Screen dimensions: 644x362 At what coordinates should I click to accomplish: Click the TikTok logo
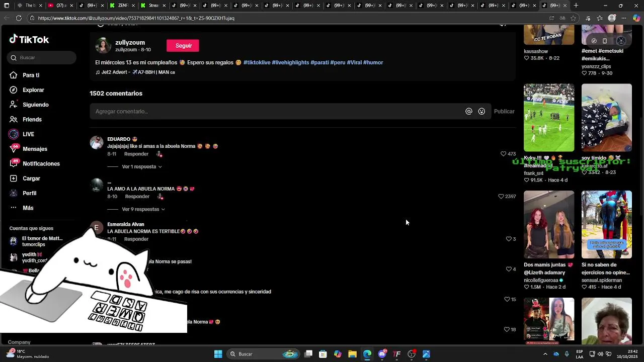29,39
